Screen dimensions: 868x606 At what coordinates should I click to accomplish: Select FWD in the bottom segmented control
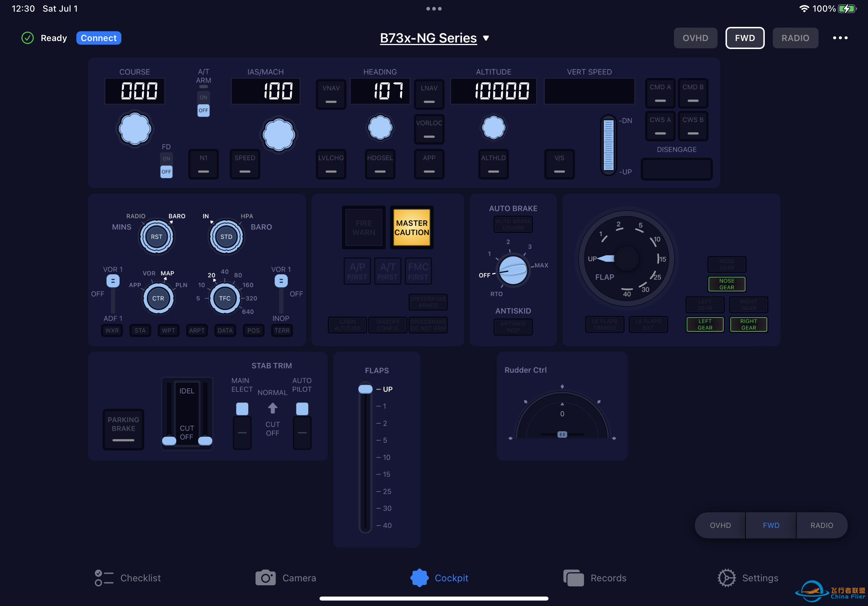(771, 525)
